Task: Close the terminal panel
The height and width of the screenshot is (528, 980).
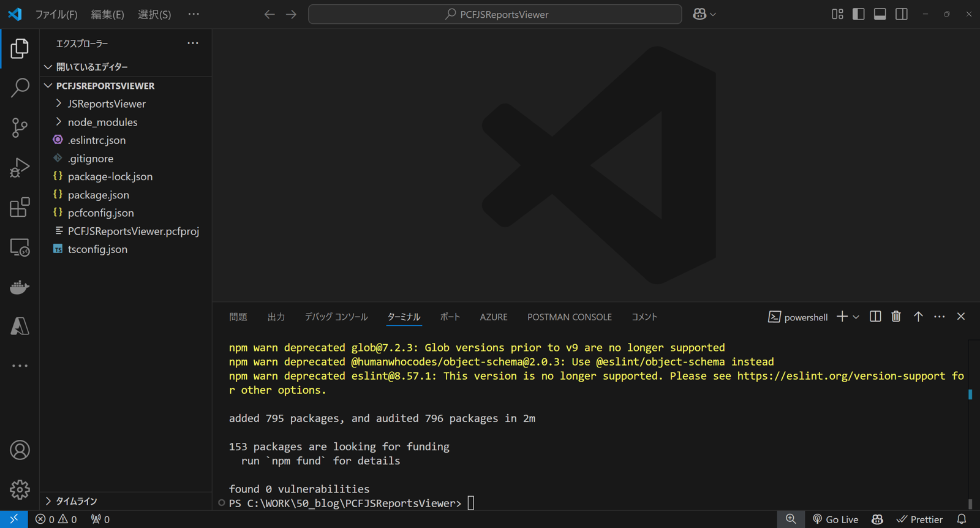Action: 961,317
